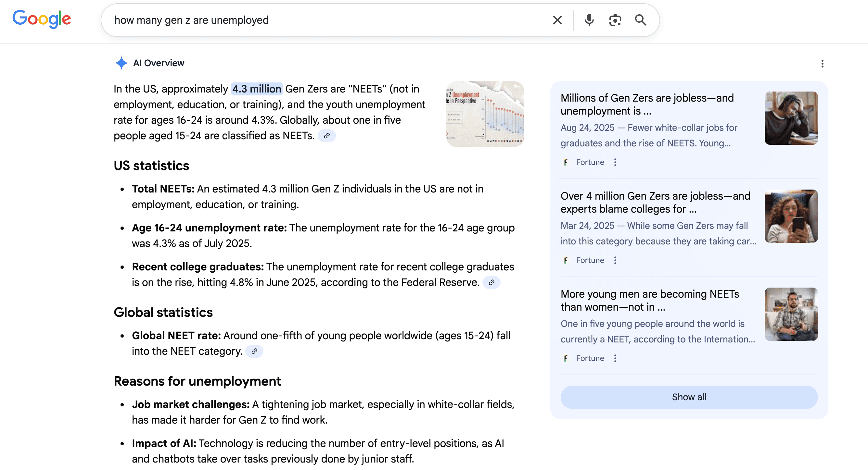Screen dimensions: 868x470
Task: Open Google Lens image search
Action: (x=615, y=20)
